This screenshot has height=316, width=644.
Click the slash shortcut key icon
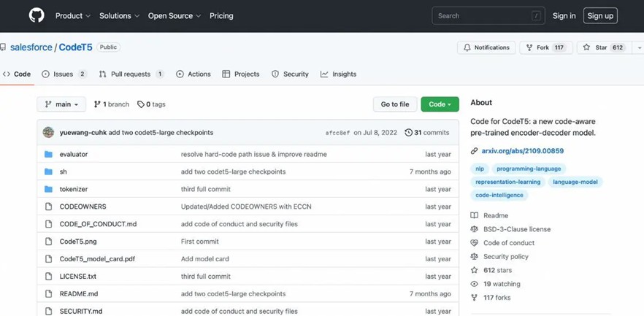tap(536, 16)
